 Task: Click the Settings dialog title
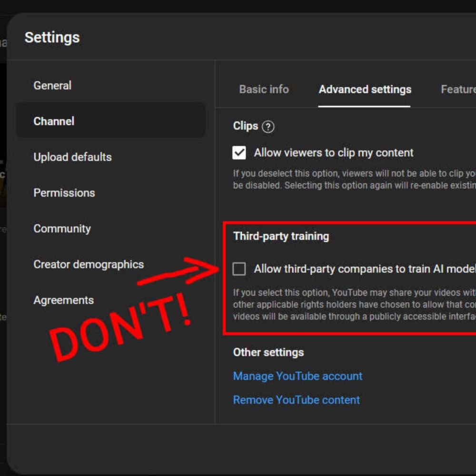[x=52, y=38]
